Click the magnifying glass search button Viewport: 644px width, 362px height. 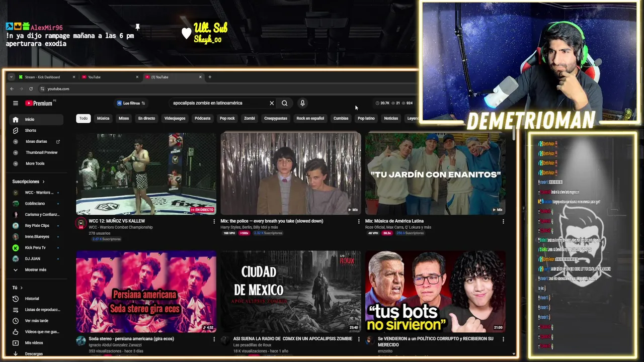(285, 103)
